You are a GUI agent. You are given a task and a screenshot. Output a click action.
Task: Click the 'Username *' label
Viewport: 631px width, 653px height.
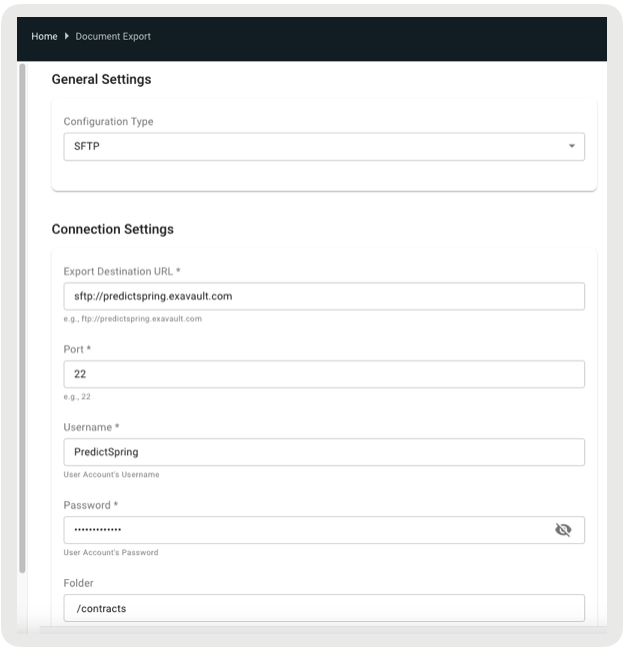[x=91, y=427]
